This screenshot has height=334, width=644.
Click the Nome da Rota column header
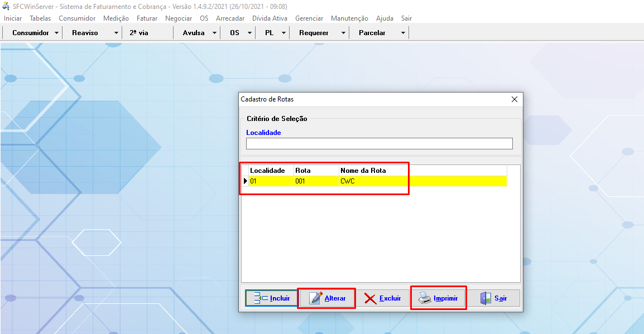[x=363, y=170]
